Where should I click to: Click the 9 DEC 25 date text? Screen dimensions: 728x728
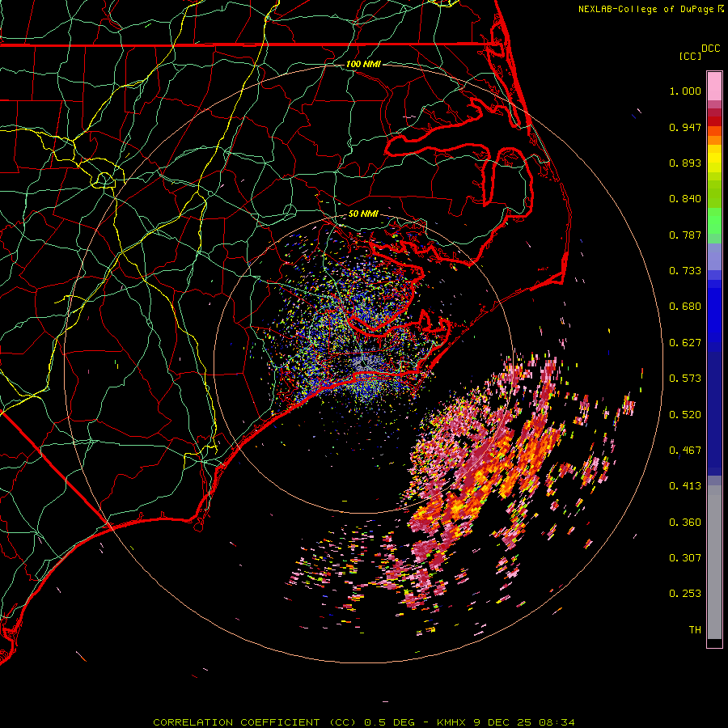[502, 722]
